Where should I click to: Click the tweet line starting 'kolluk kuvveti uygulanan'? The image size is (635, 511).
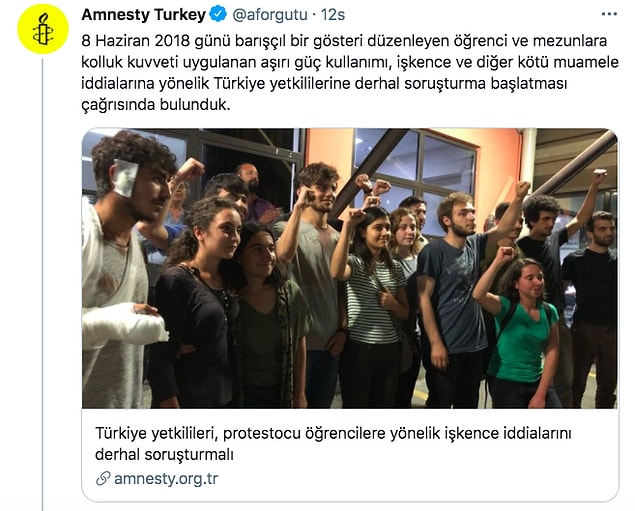tap(350, 62)
